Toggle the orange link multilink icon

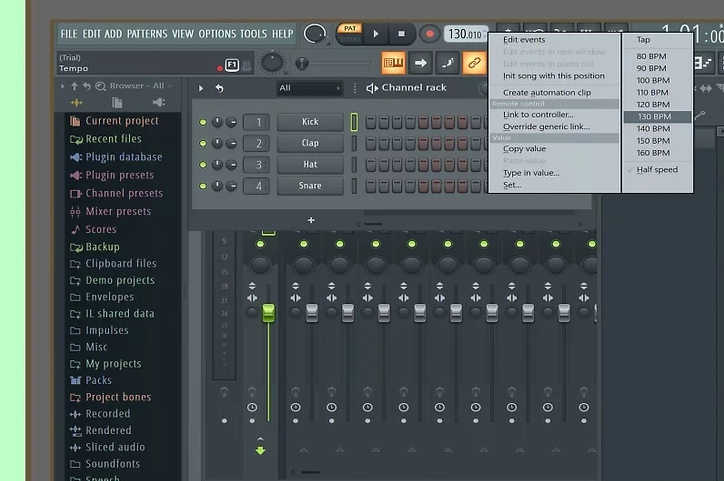(x=474, y=63)
